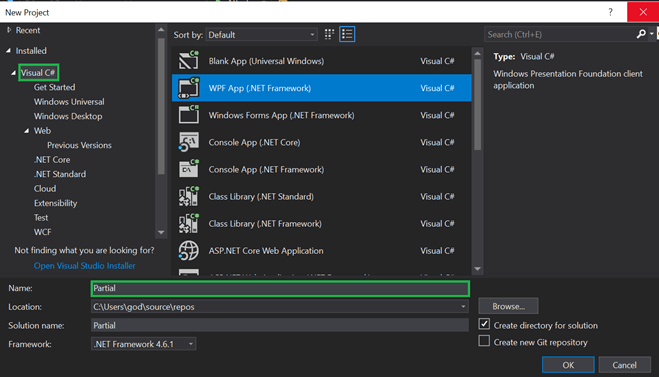The image size is (659, 377).
Task: Open the Location path dropdown arrow
Action: pos(463,306)
